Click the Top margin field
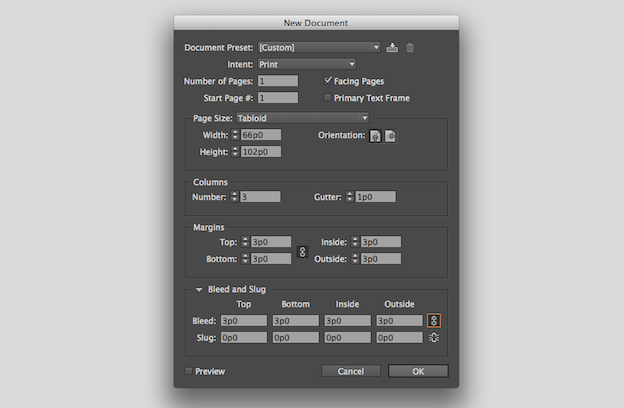 pyautogui.click(x=271, y=242)
